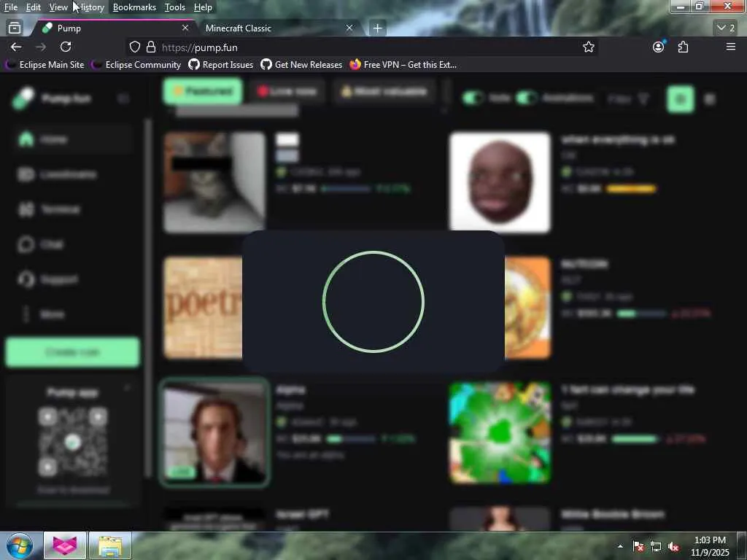
Task: Open Eclipse Community bookmark
Action: (136, 65)
